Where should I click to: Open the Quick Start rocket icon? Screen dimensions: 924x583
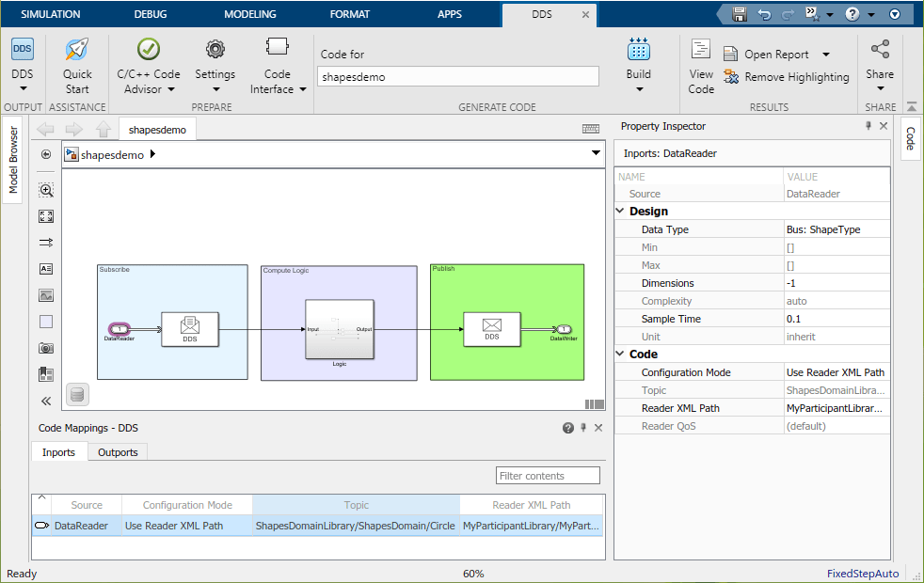pos(77,50)
